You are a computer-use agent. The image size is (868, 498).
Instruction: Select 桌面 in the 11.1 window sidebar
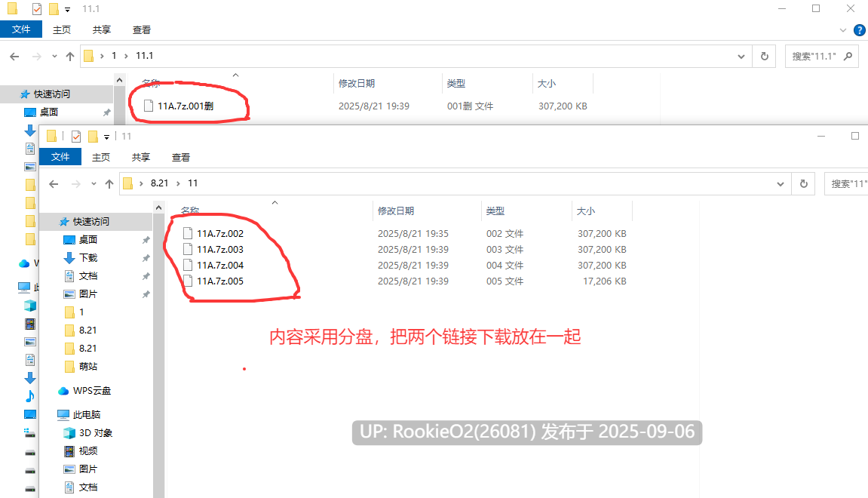pos(49,112)
